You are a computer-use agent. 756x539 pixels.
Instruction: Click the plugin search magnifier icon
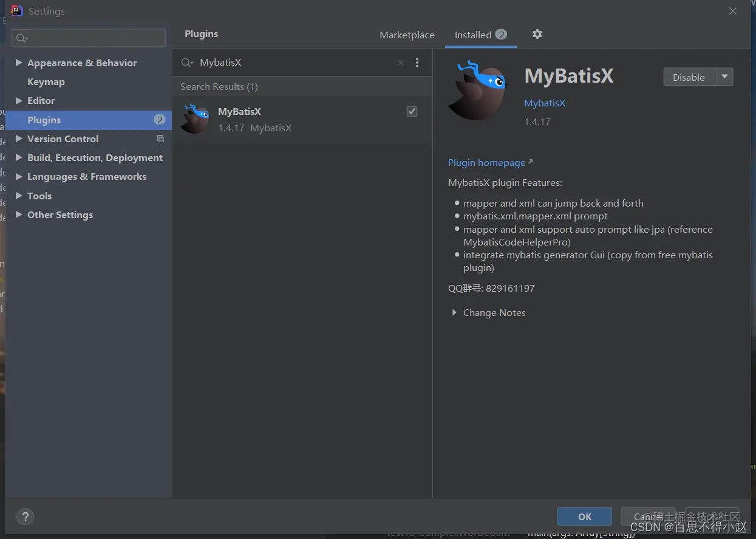(x=187, y=63)
